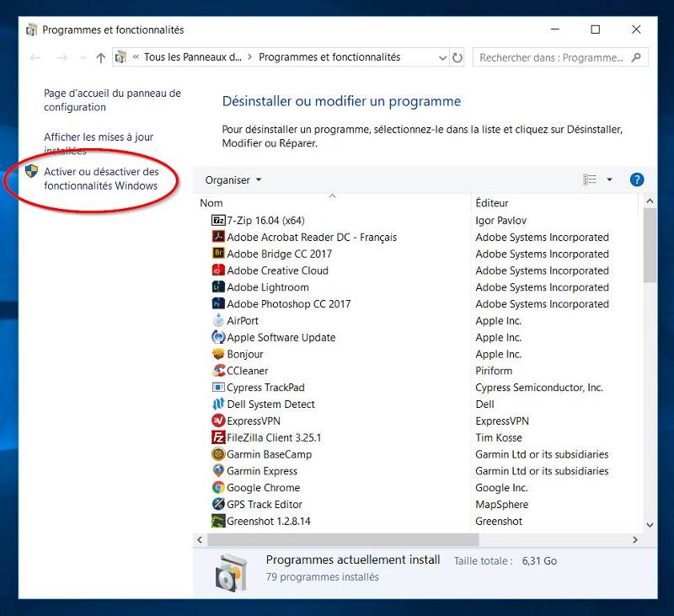This screenshot has height=616, width=674.
Task: Change the view layout icon
Action: 590,179
